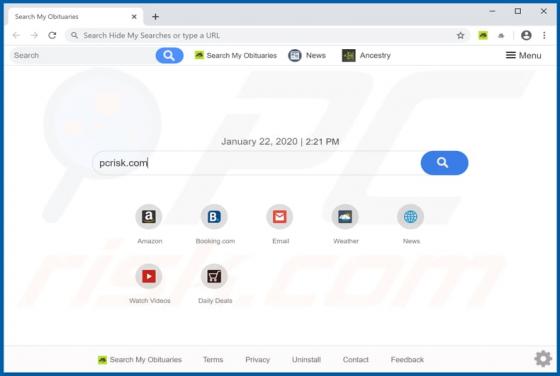Viewport: 560px width, 376px height.
Task: Open the Amazon shortcut icon
Action: 149,216
